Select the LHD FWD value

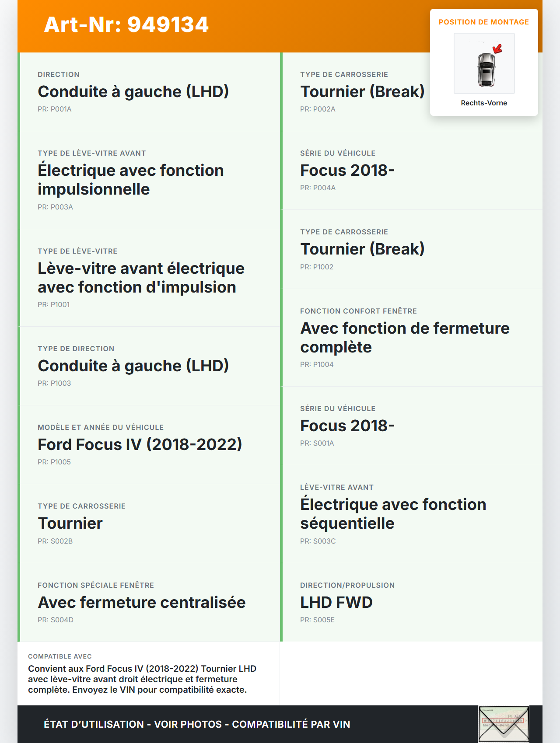point(336,602)
